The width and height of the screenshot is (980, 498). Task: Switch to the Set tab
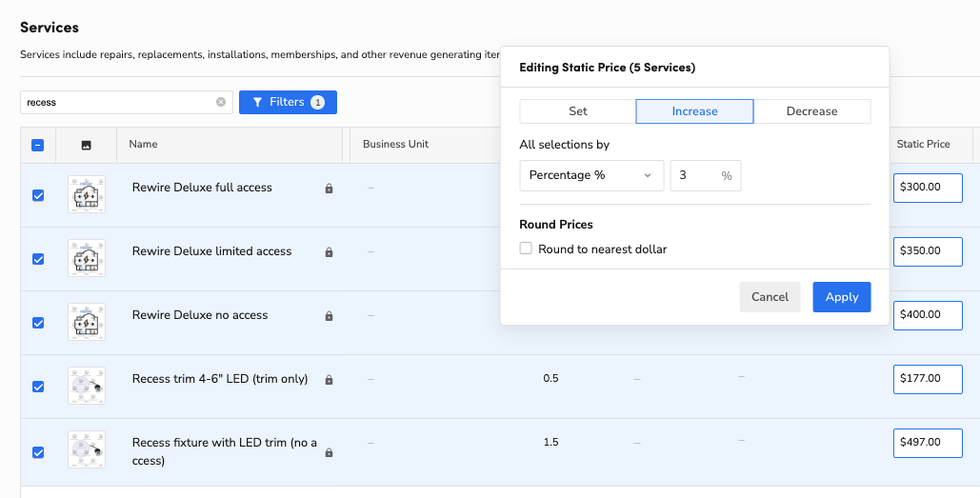click(577, 111)
